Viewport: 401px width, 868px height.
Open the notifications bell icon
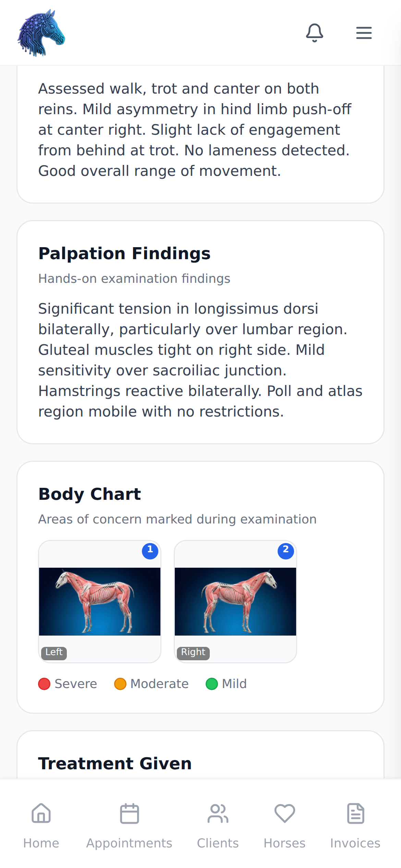point(315,33)
